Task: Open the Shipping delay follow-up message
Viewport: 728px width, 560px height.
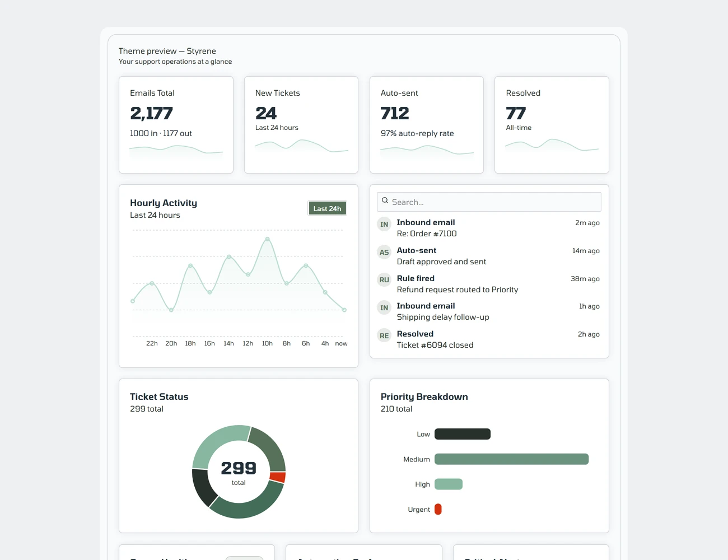Action: (443, 317)
